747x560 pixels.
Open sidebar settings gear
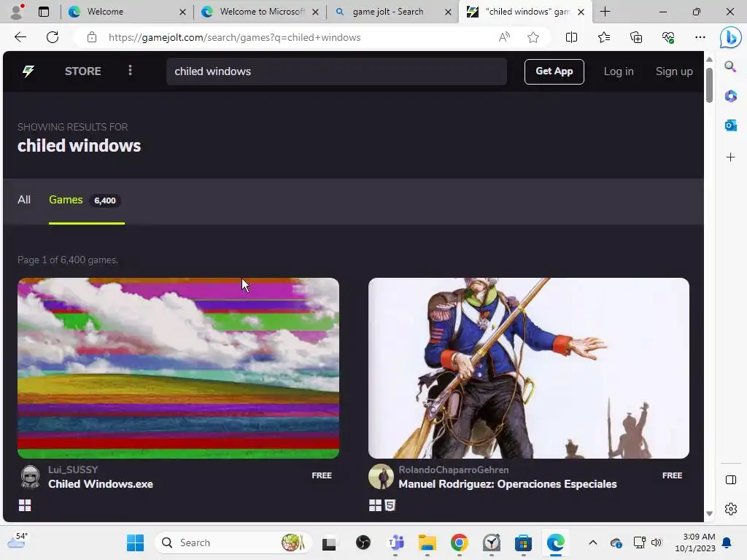pyautogui.click(x=730, y=509)
